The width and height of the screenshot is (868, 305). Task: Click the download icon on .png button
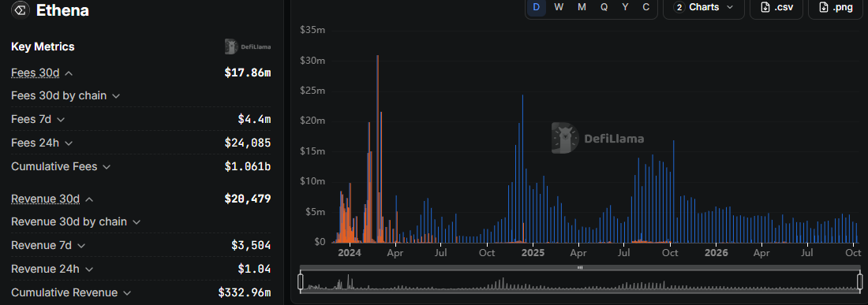click(x=823, y=7)
